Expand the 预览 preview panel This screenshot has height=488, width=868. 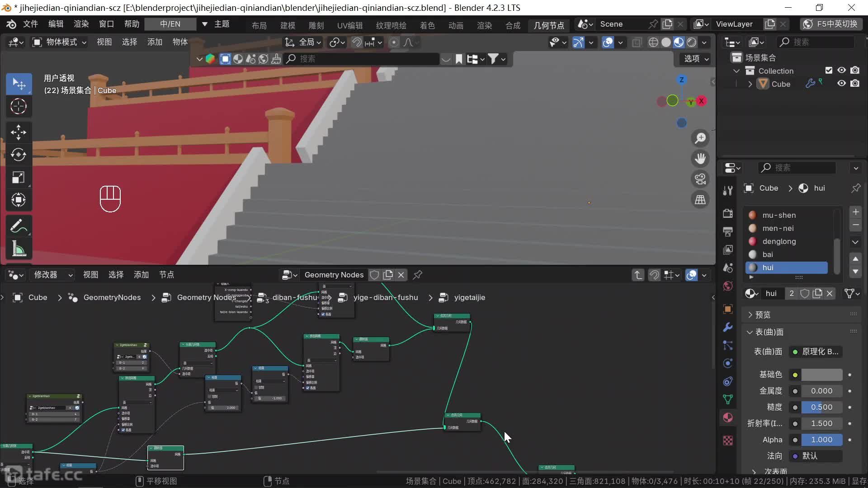click(x=763, y=314)
